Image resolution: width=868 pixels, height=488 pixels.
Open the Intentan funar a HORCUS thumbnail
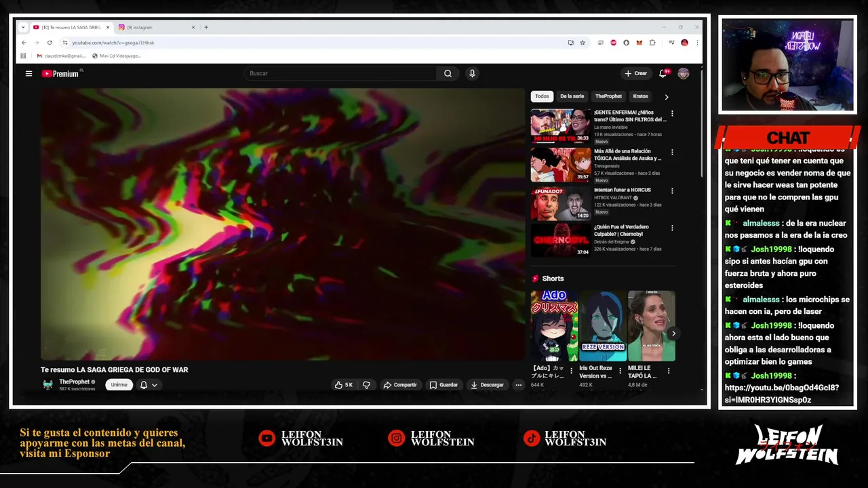(560, 203)
